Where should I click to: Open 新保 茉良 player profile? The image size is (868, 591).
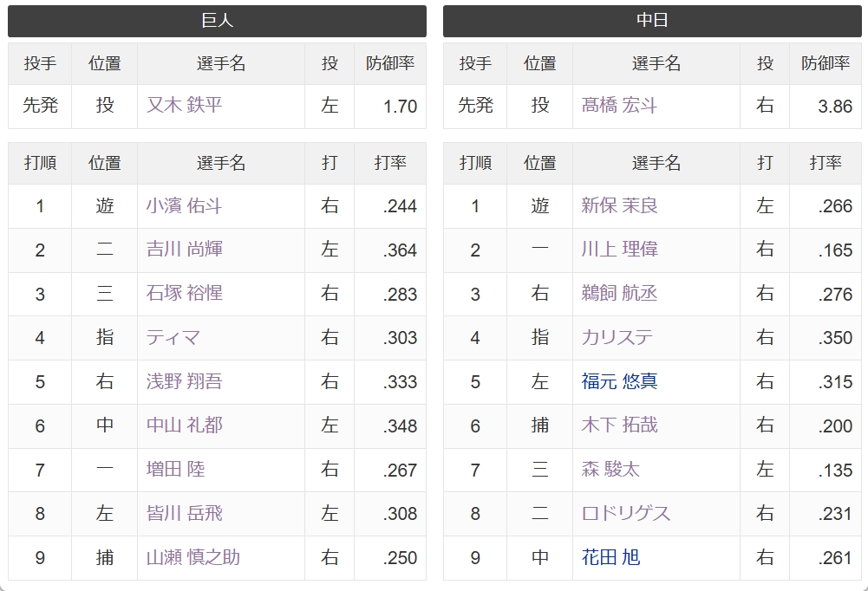pyautogui.click(x=619, y=205)
